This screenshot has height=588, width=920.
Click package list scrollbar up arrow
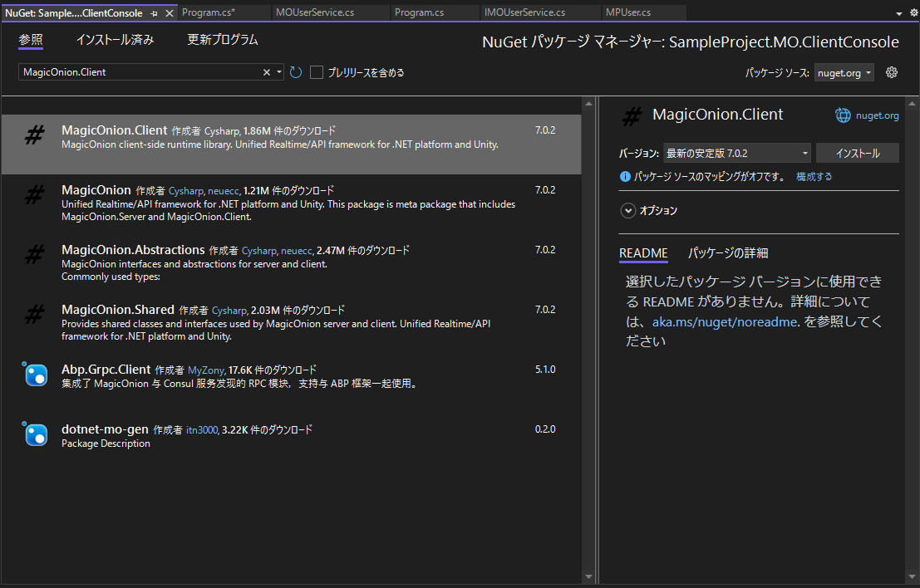(588, 104)
